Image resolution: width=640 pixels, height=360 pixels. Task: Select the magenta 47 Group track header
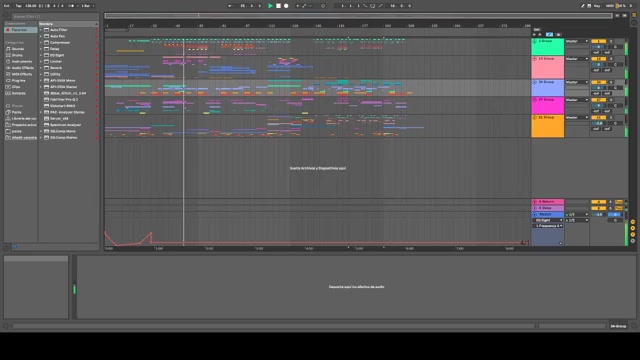tap(547, 106)
